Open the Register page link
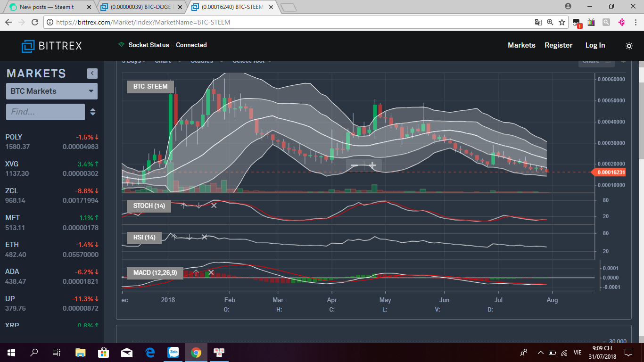 coord(559,45)
